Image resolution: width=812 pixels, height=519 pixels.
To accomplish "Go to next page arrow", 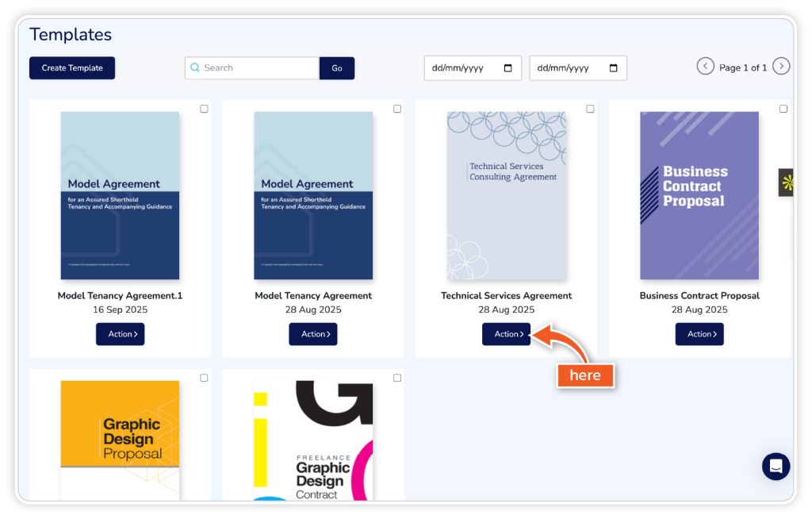I will [x=781, y=67].
